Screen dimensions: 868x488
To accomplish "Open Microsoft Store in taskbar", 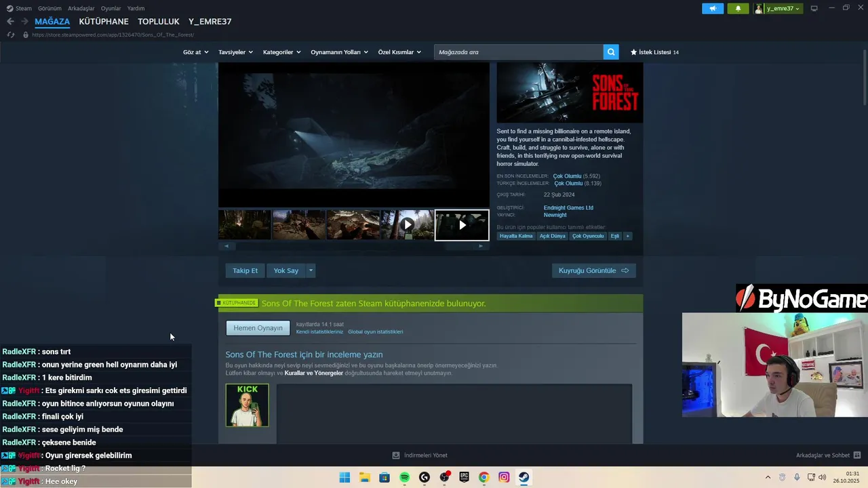I will pyautogui.click(x=384, y=477).
